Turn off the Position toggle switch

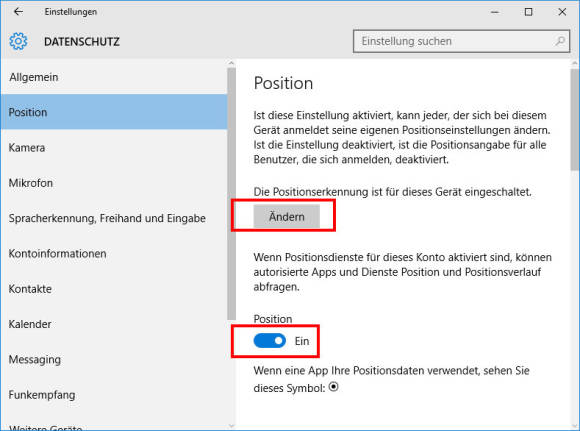click(270, 341)
